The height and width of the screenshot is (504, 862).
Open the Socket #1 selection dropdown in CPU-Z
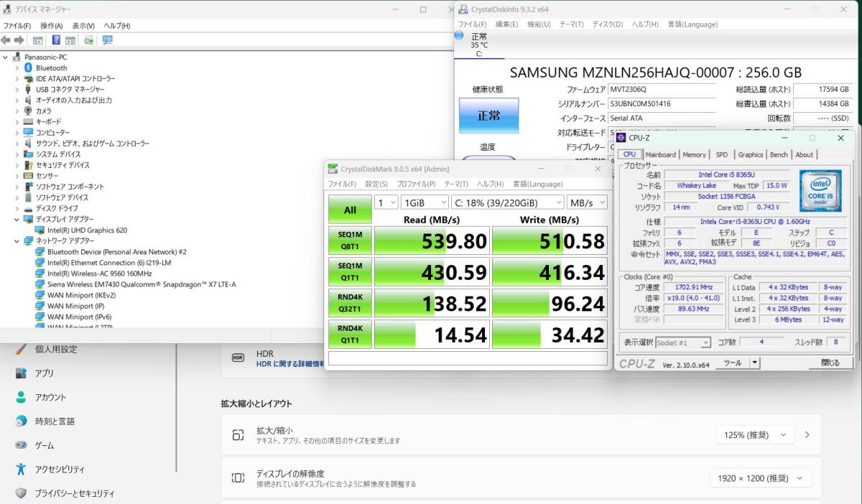pos(682,342)
